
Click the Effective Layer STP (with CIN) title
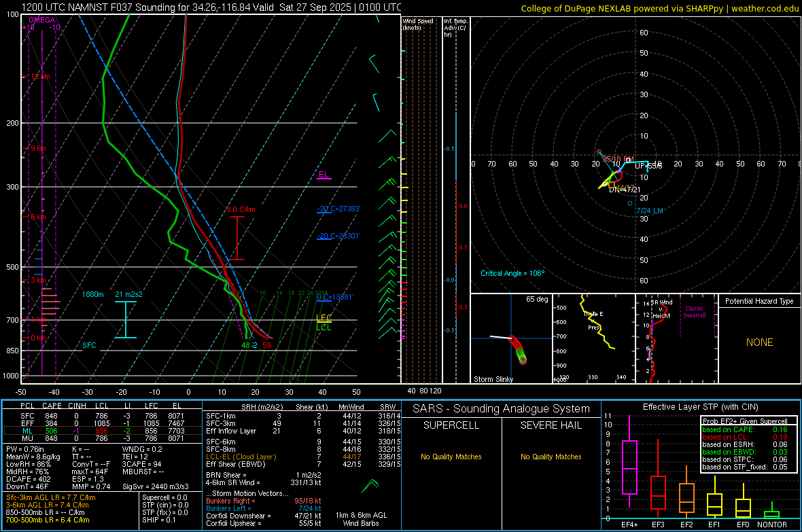(700, 407)
